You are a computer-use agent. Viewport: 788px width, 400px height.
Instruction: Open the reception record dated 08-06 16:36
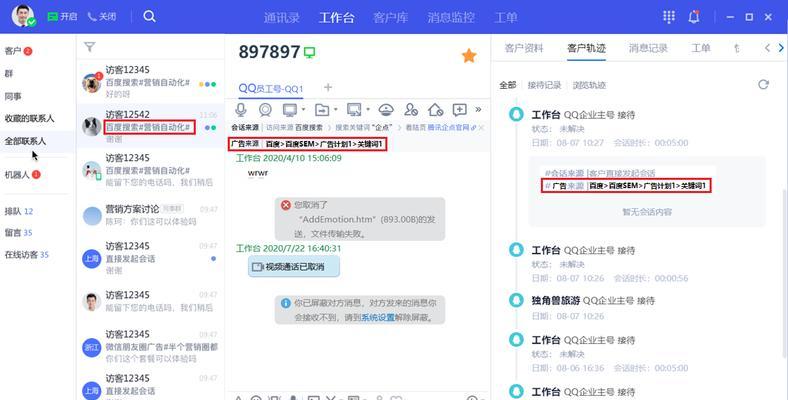(610, 354)
